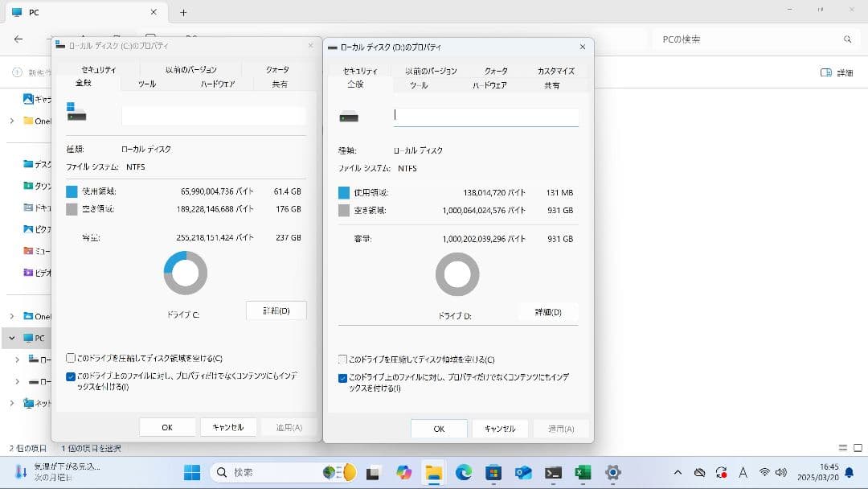Screen dimensions: 868x489
Task: Expand the hidden icons chevron in system tray
Action: coord(678,472)
